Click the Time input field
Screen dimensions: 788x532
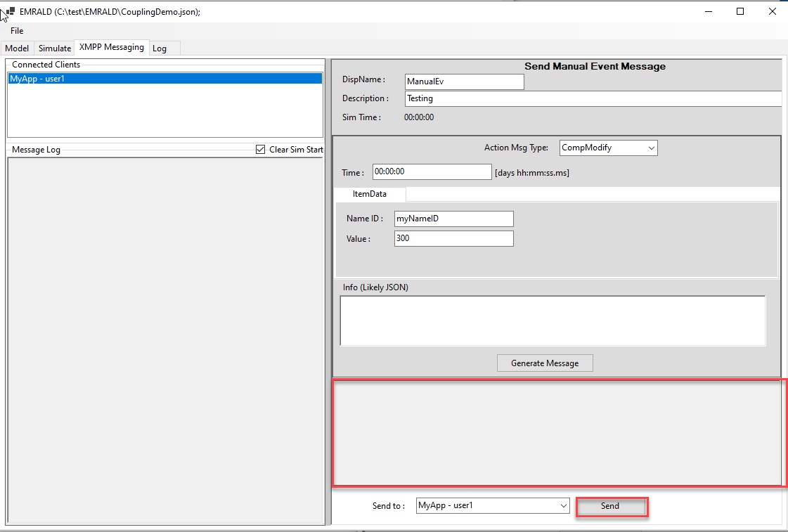click(x=432, y=171)
